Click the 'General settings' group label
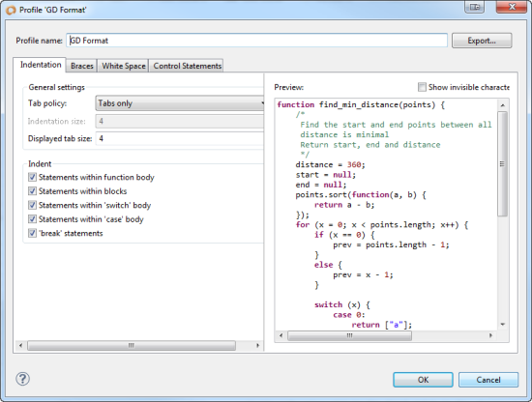532x402 pixels. pos(57,87)
